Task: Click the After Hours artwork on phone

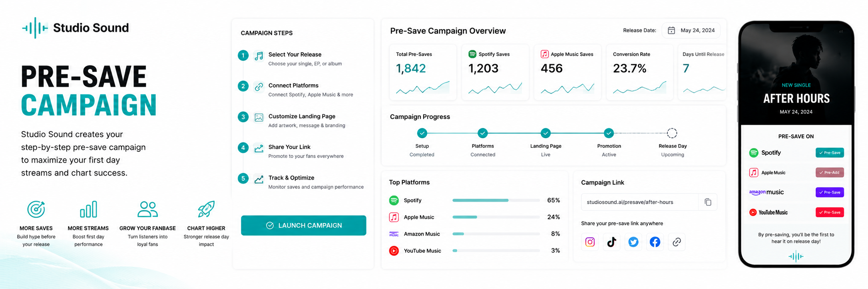Action: point(796,74)
